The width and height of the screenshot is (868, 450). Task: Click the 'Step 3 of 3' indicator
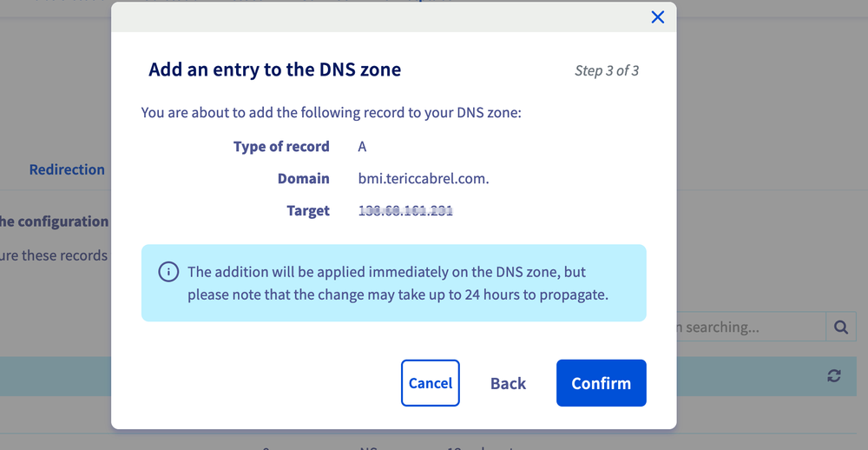click(x=607, y=70)
